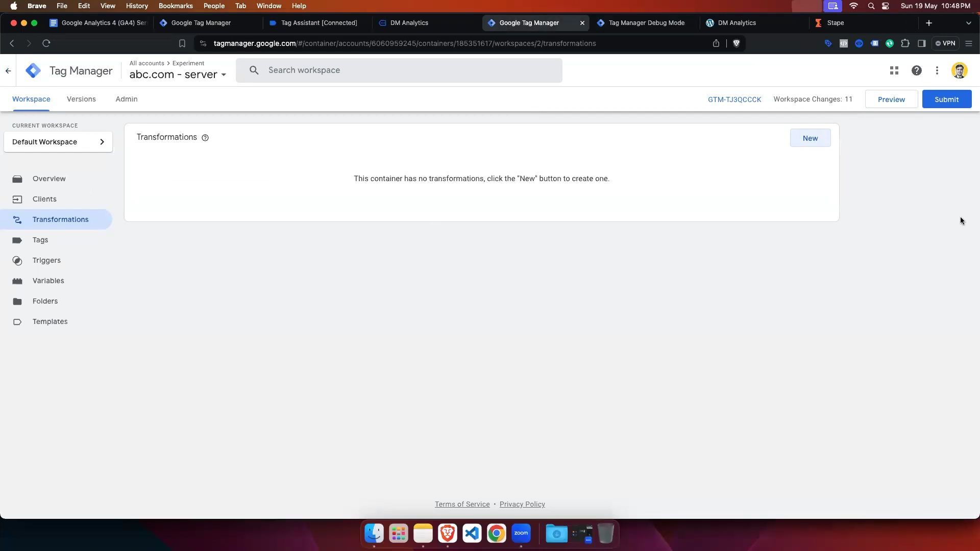Click the Help icon in header

(916, 71)
